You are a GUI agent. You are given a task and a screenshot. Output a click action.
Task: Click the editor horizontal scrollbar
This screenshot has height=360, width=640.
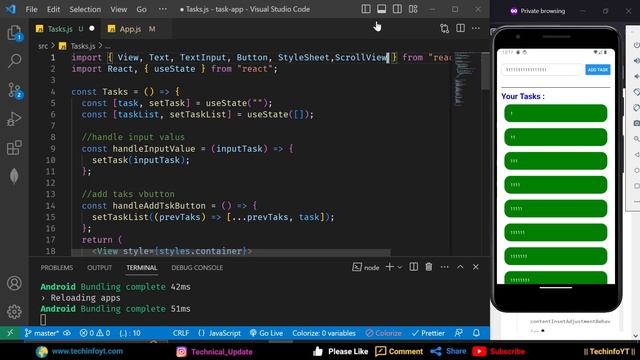tap(231, 253)
